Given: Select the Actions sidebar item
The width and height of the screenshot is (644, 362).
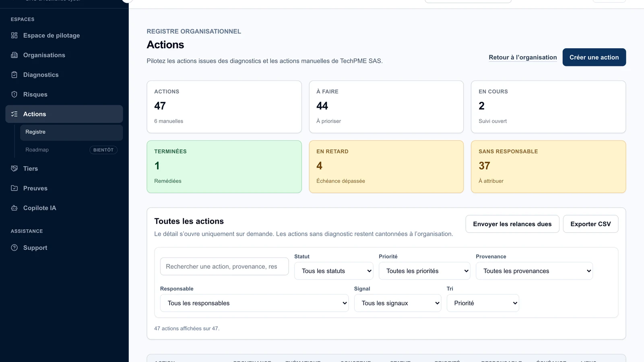Looking at the screenshot, I should (64, 114).
